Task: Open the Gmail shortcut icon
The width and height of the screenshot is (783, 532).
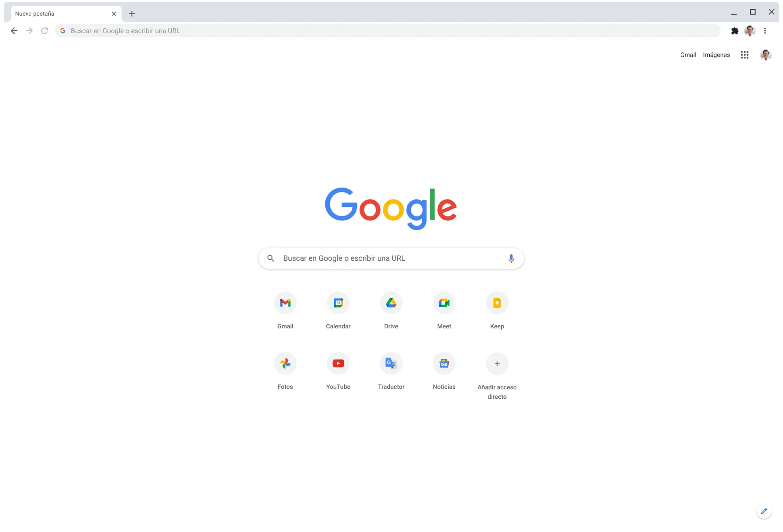Action: point(285,303)
